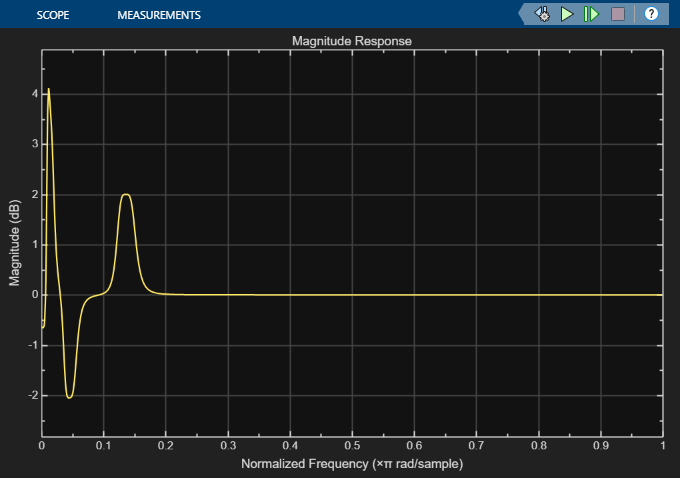Click the x-axis tick label 1
This screenshot has width=680, height=478.
pos(662,446)
